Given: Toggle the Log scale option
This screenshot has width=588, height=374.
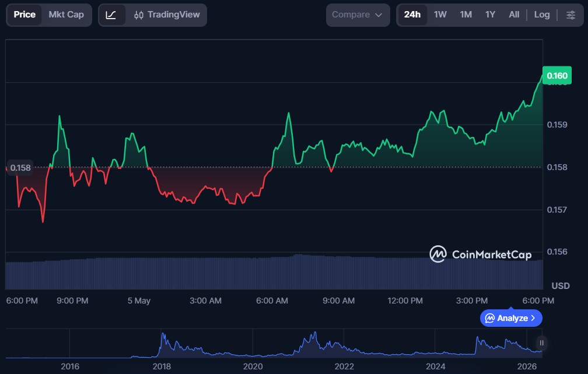Looking at the screenshot, I should 541,15.
